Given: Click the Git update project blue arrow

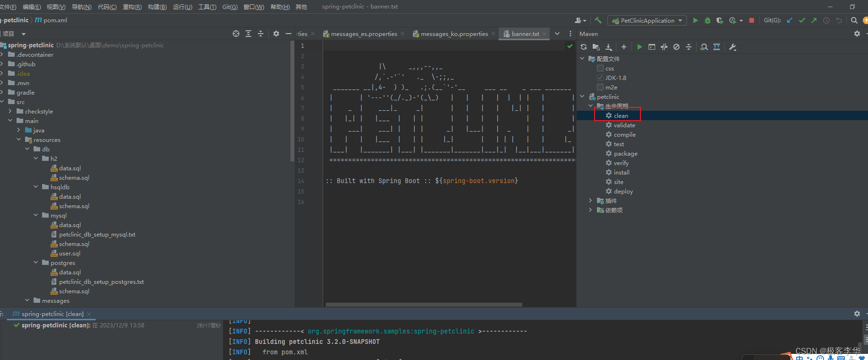Looking at the screenshot, I should click(789, 20).
